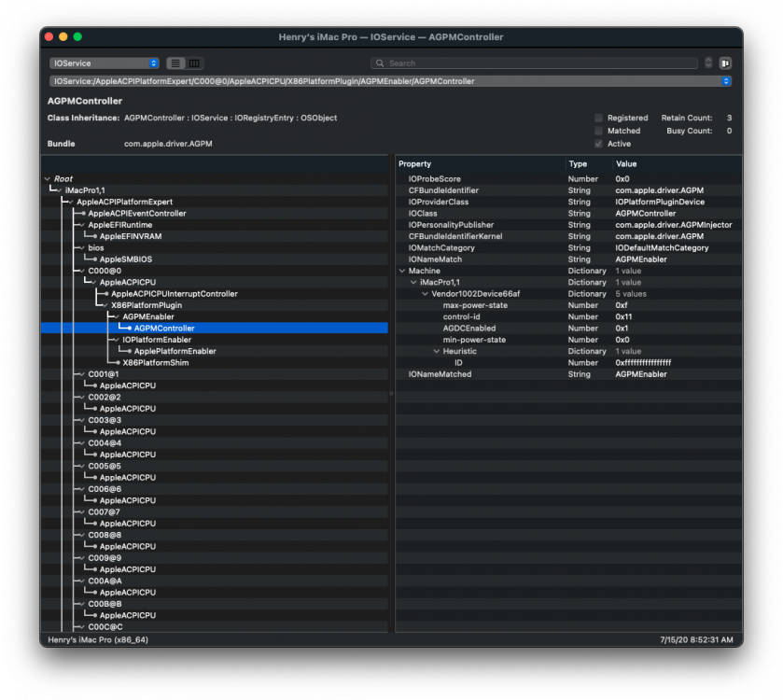Select the max-power-state property row

(568, 305)
